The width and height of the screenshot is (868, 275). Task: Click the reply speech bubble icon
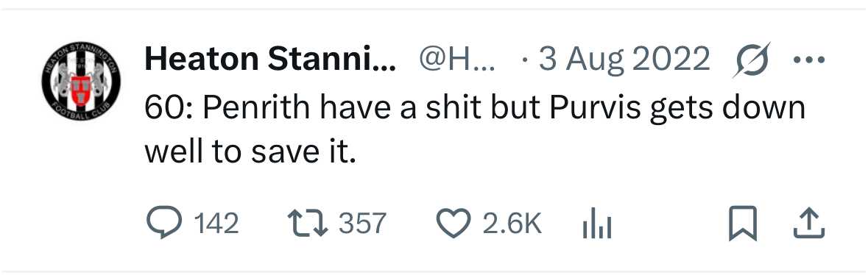click(164, 223)
